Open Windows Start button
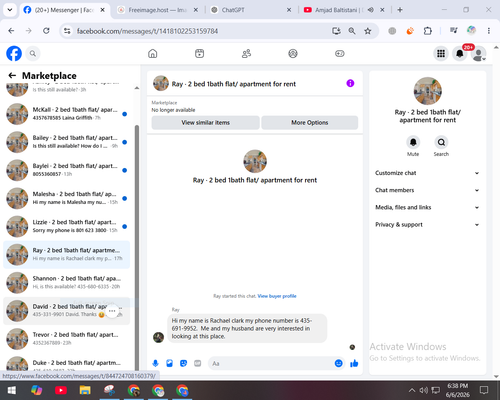Screen dimensions: 500x400 (12, 390)
